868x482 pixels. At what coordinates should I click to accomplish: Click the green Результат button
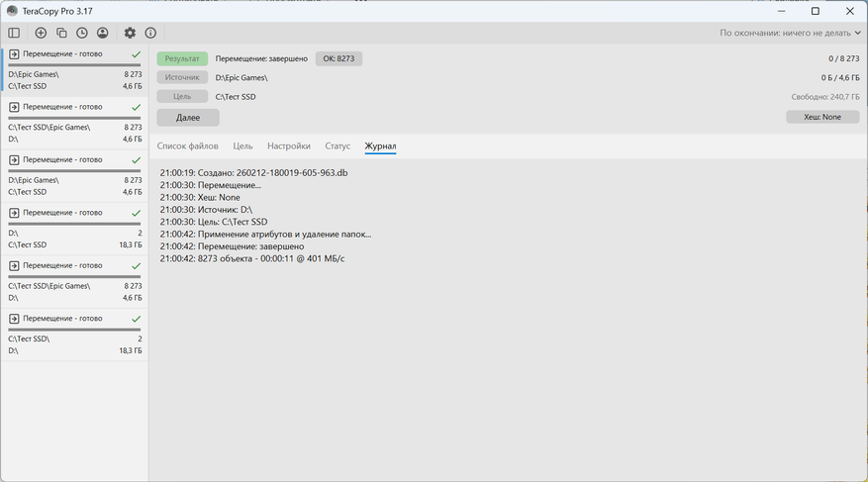[182, 58]
